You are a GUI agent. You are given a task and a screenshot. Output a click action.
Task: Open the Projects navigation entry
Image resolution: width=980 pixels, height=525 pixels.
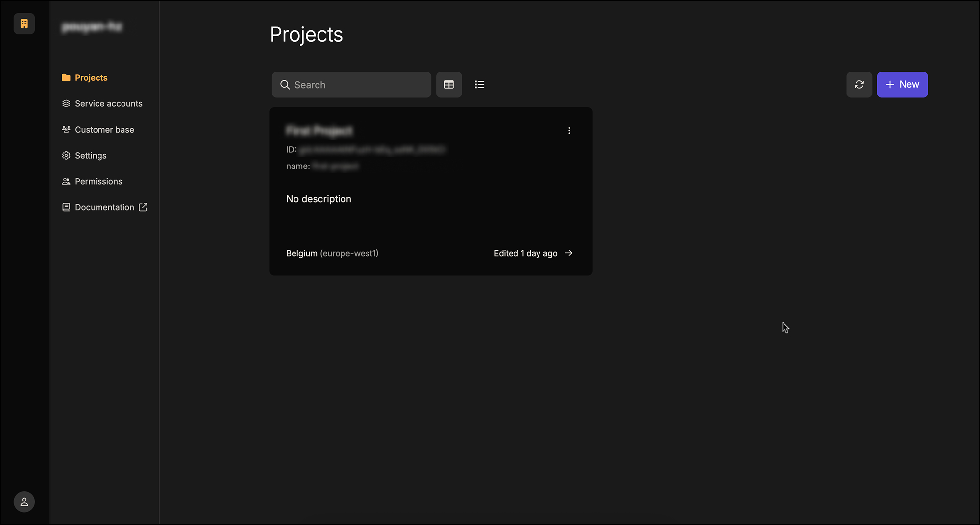tap(91, 77)
